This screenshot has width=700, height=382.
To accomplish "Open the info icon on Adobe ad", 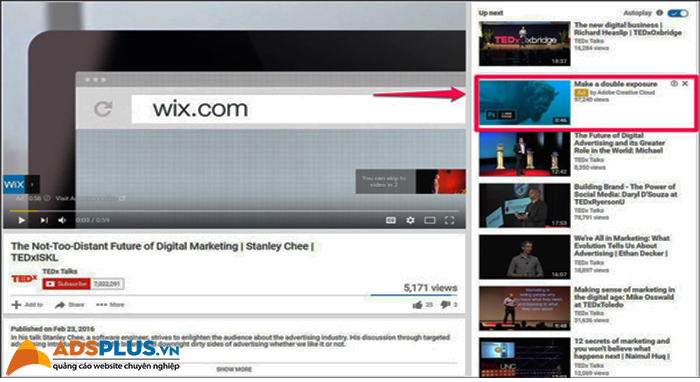I will click(x=674, y=83).
